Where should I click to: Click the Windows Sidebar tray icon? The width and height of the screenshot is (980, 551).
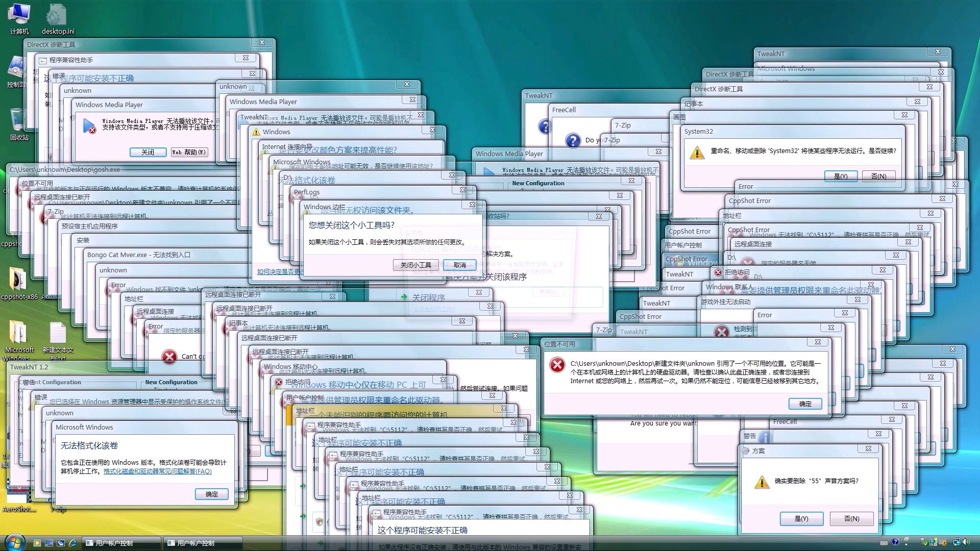pos(934,542)
